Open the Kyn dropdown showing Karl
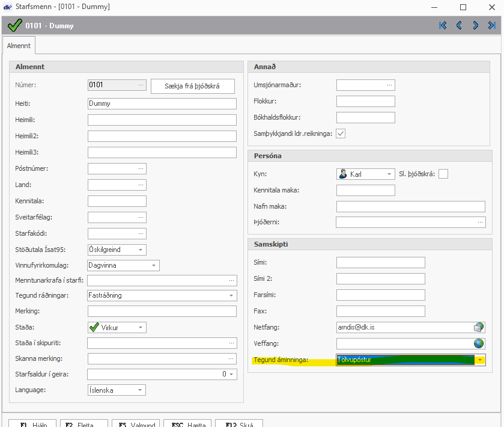 coord(389,174)
